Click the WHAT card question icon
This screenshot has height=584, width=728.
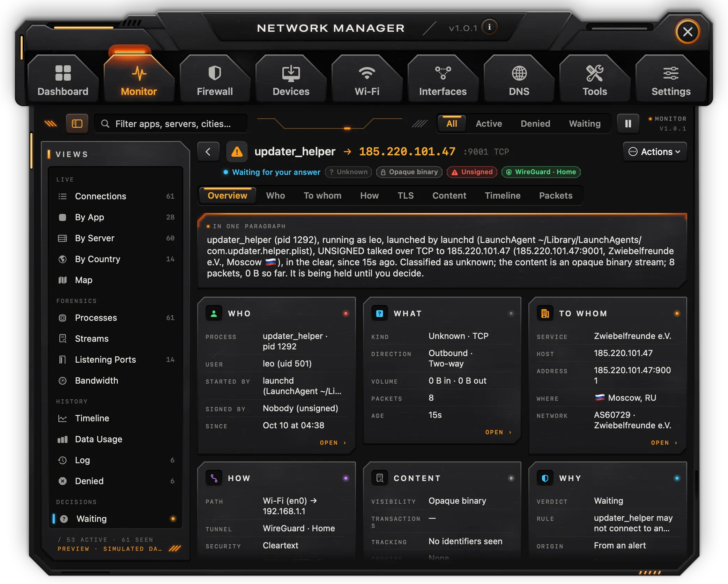tap(380, 313)
